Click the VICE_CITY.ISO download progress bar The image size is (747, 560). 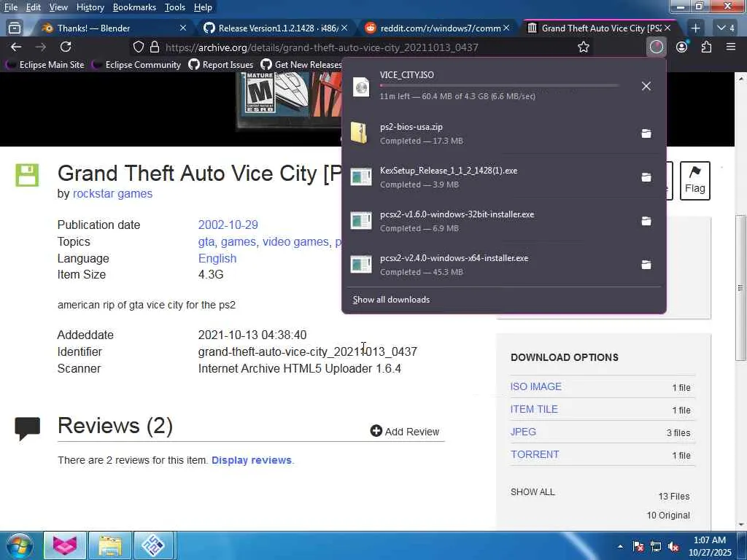tap(499, 85)
